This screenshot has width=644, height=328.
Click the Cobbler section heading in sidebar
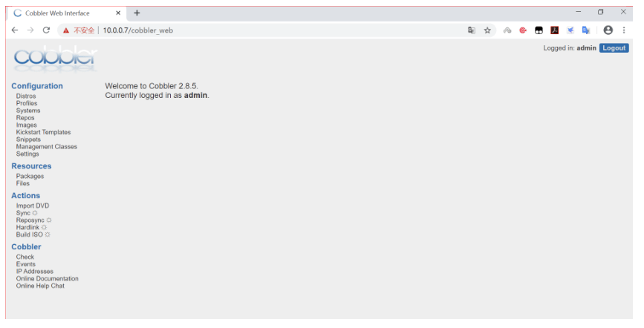[x=26, y=246]
